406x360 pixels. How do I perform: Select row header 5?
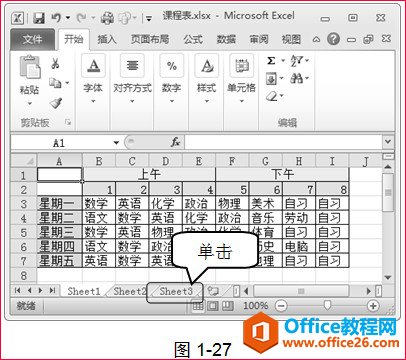(24, 232)
